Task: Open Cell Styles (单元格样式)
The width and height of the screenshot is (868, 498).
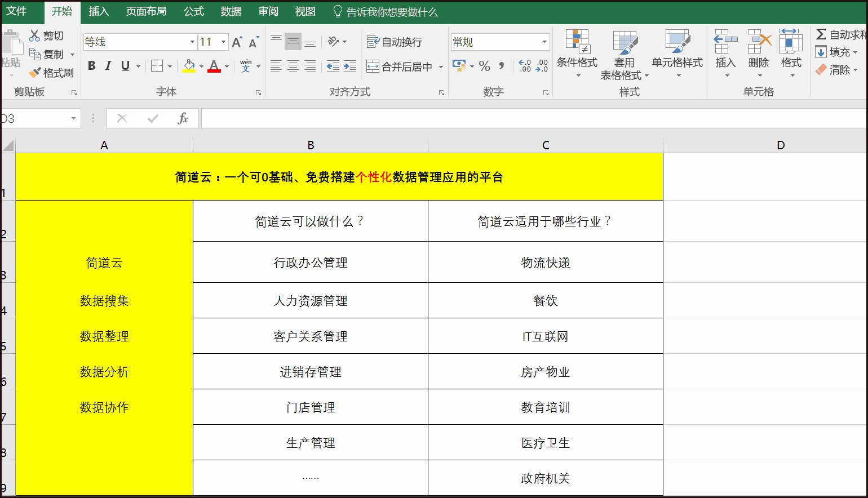Action: pos(677,54)
